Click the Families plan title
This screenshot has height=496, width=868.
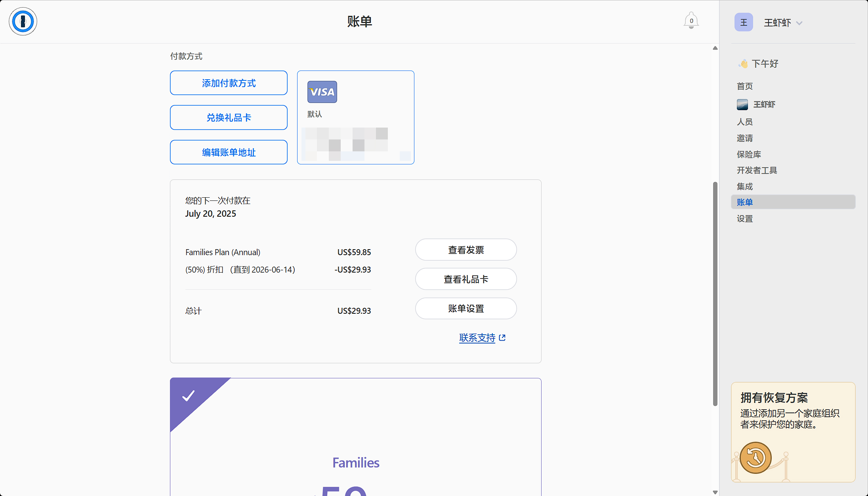click(x=356, y=462)
